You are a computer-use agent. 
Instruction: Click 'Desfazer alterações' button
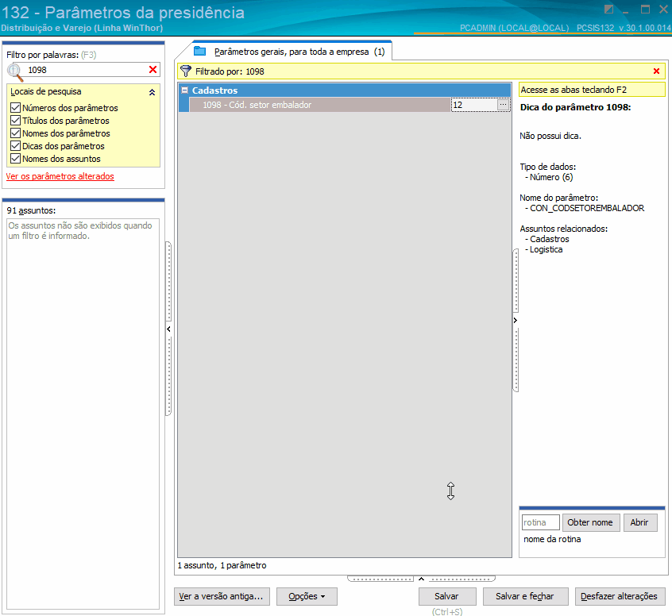point(620,596)
